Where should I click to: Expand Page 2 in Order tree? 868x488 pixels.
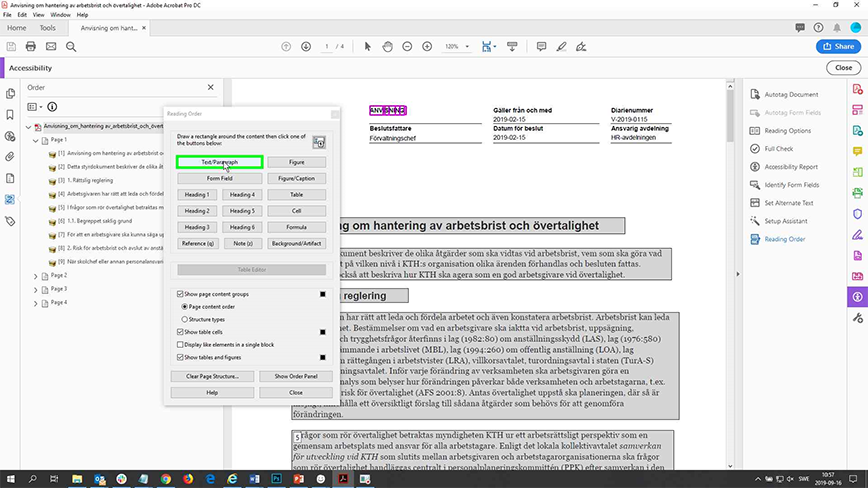36,276
